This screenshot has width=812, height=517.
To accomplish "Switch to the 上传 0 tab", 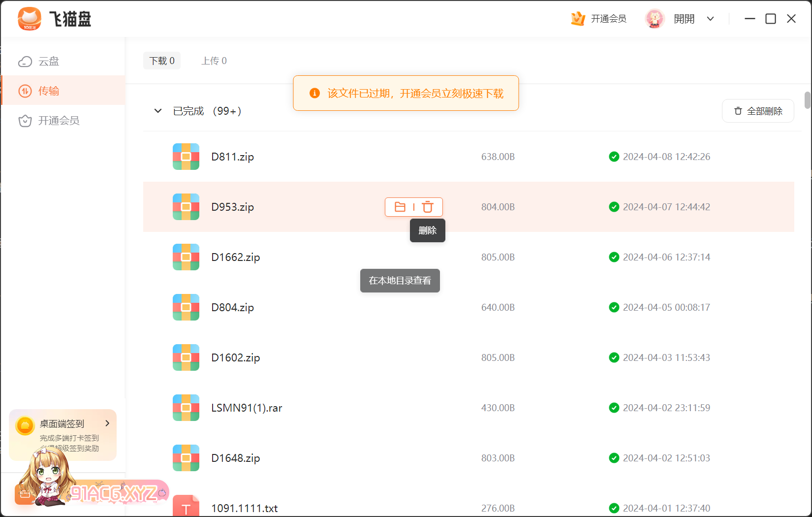I will pyautogui.click(x=214, y=61).
